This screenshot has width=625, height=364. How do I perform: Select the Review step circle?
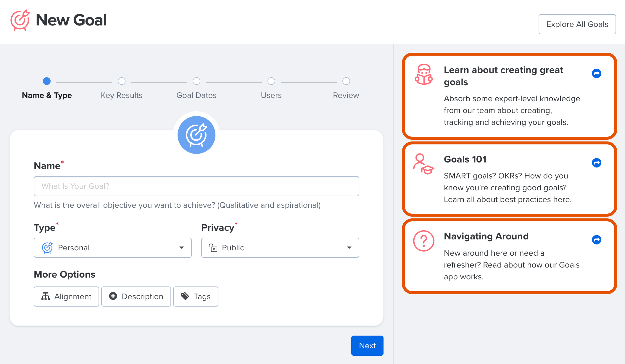pyautogui.click(x=346, y=81)
